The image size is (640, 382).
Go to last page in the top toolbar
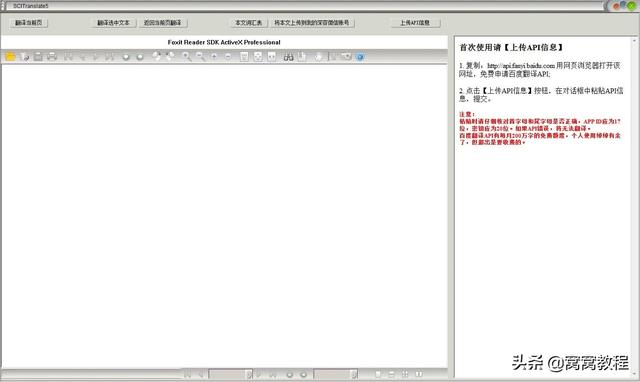(109, 57)
